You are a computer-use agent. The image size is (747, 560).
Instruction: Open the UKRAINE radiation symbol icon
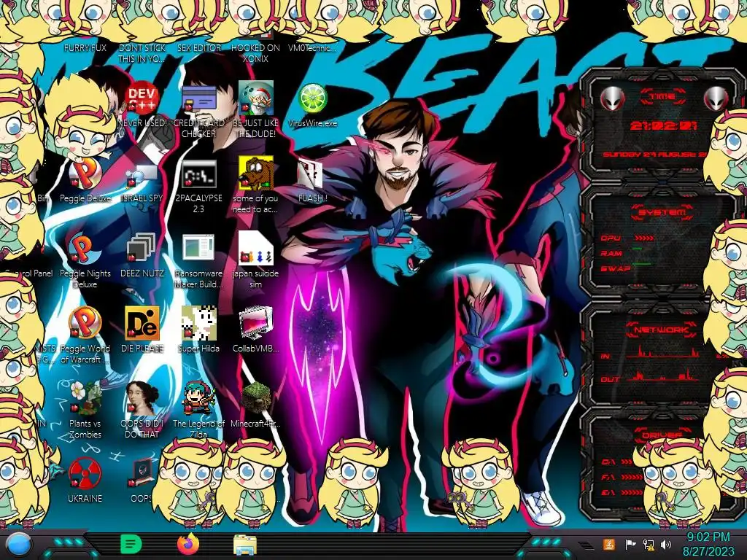pyautogui.click(x=85, y=472)
